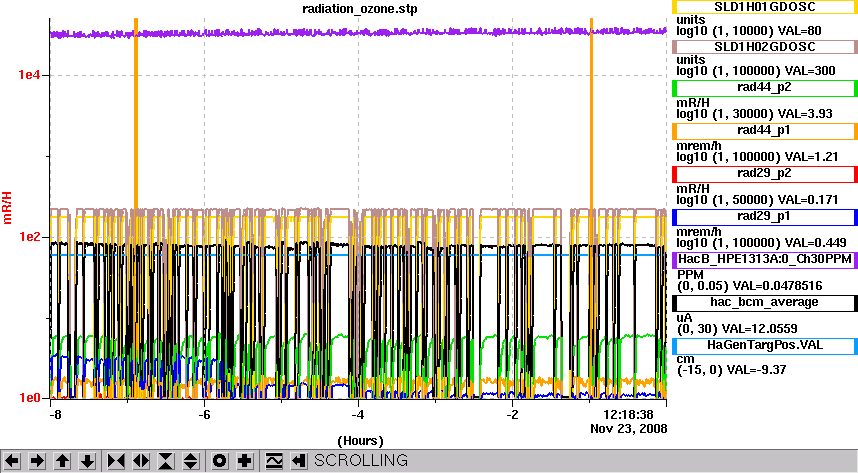Select the HacB_HPE1313A:0_Ch30PPM legend entry
Image resolution: width=858 pixels, height=473 pixels.
click(764, 259)
